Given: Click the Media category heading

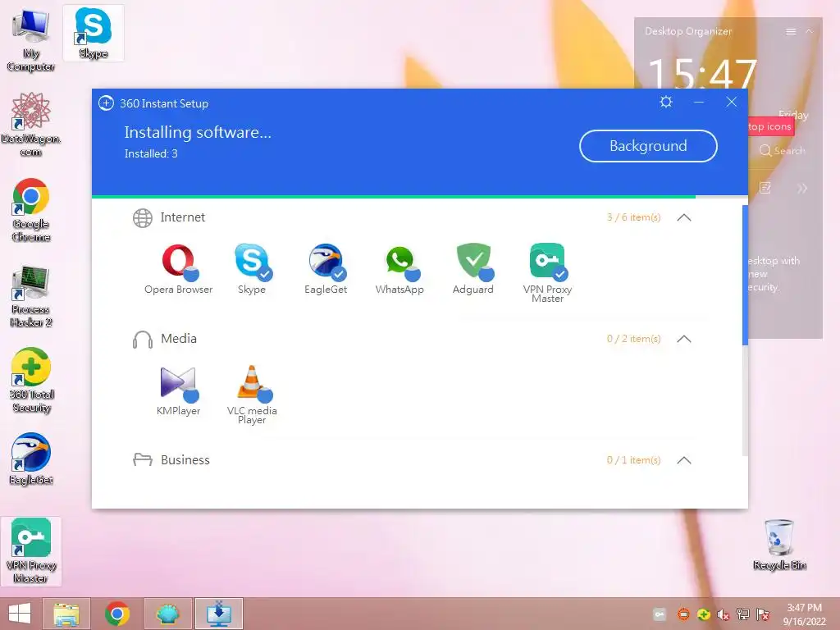Looking at the screenshot, I should tap(179, 339).
